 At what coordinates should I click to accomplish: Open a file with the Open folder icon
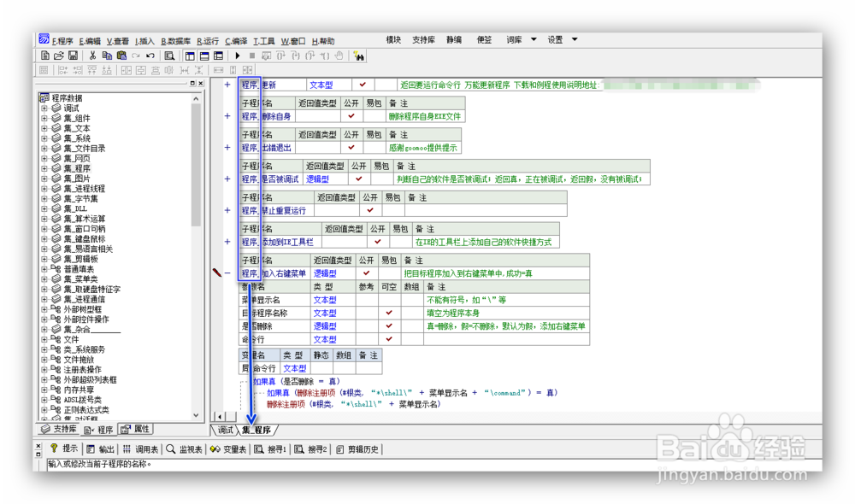coord(58,56)
